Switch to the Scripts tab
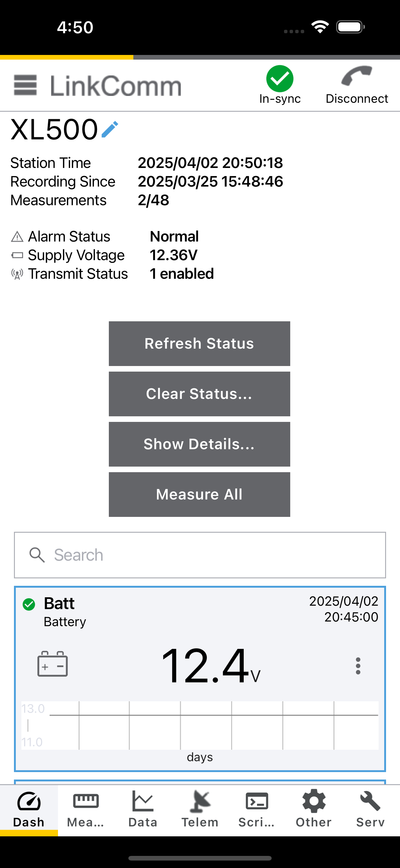The height and width of the screenshot is (868, 400). pyautogui.click(x=257, y=810)
